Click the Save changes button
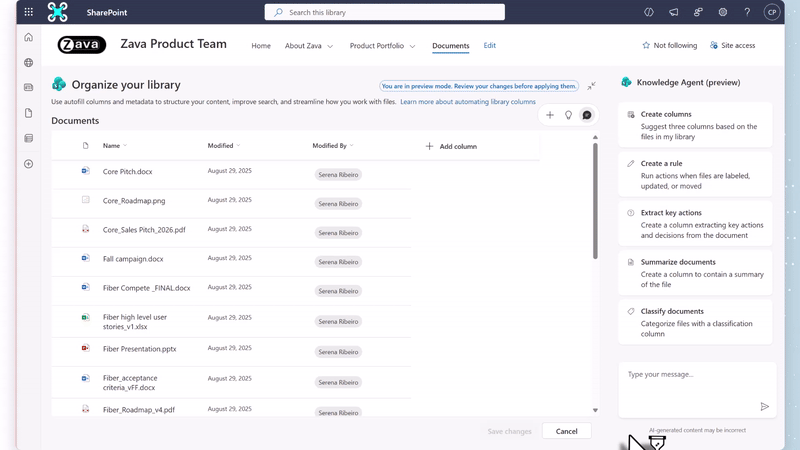 [x=509, y=432]
